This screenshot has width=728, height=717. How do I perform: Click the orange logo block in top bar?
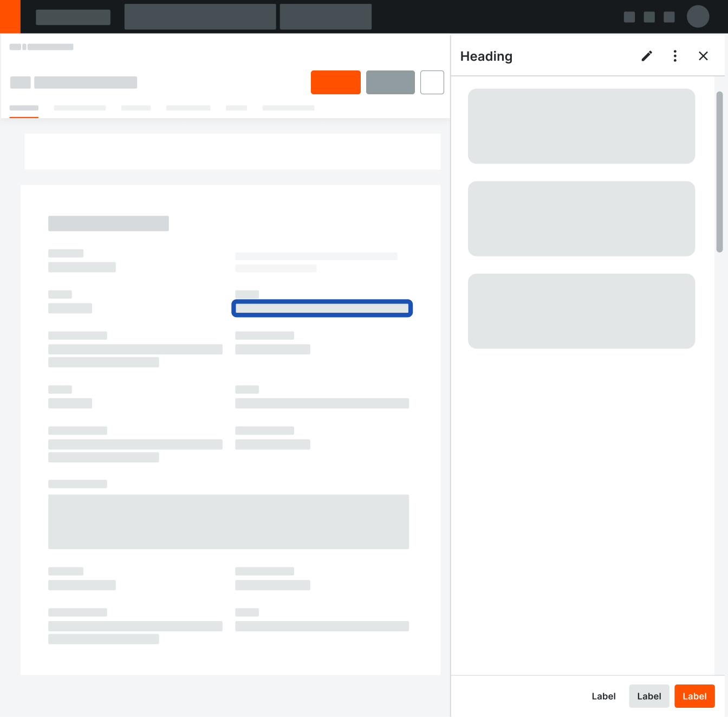[10, 17]
